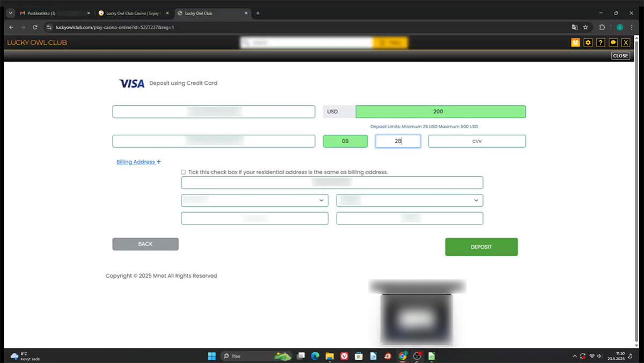
Task: Click the Deposit Limits text
Action: 424,127
